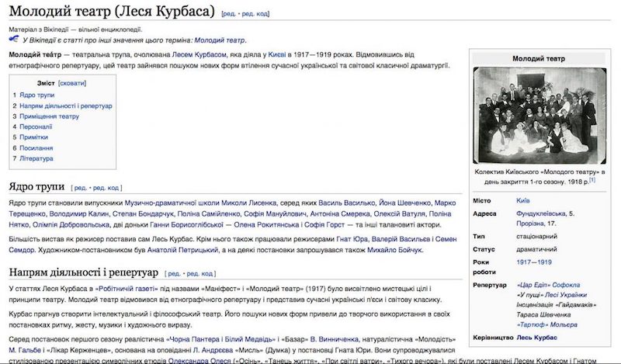This screenshot has height=364, width=621.
Task: Open the 'Київ' link in the infobox
Action: click(522, 201)
